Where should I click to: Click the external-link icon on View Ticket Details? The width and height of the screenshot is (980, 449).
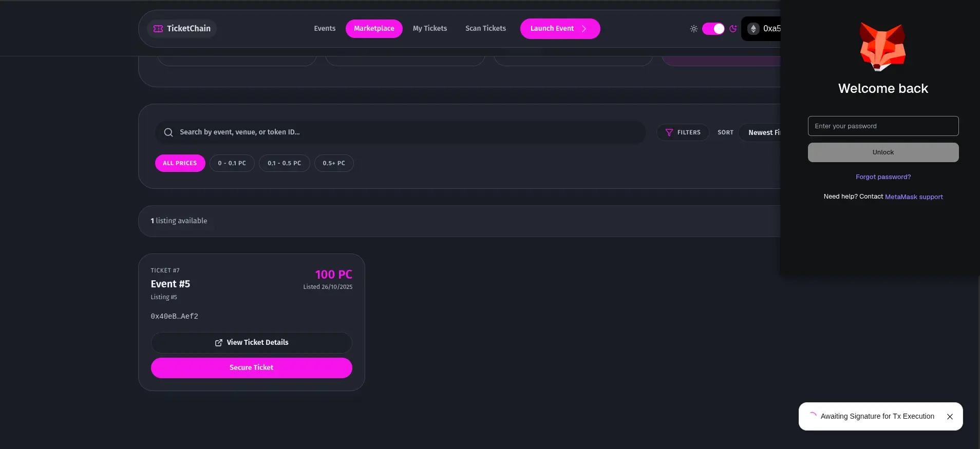pyautogui.click(x=219, y=343)
